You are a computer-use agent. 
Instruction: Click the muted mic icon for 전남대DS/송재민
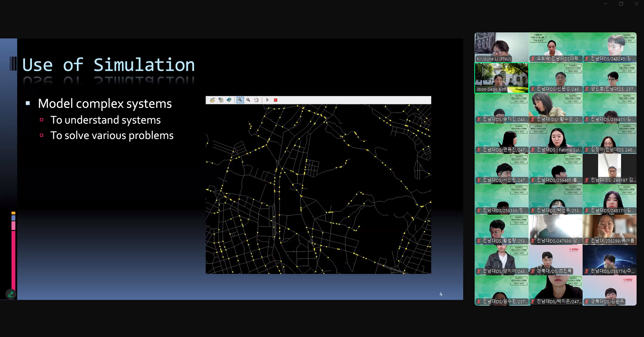(479, 119)
